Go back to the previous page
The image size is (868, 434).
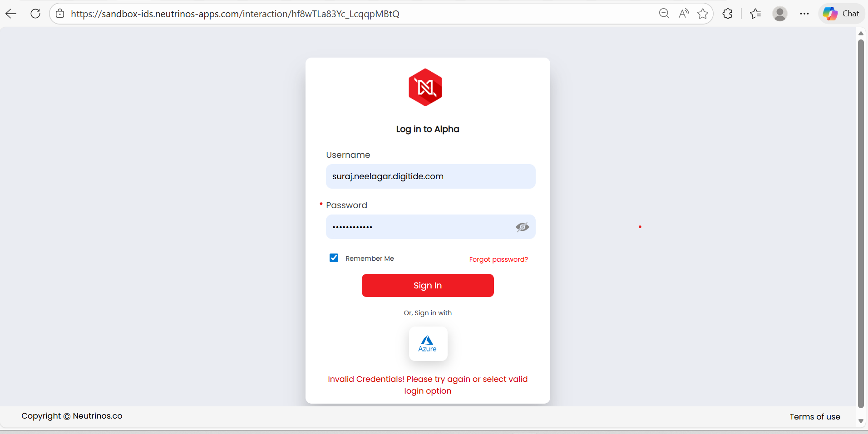coord(11,14)
